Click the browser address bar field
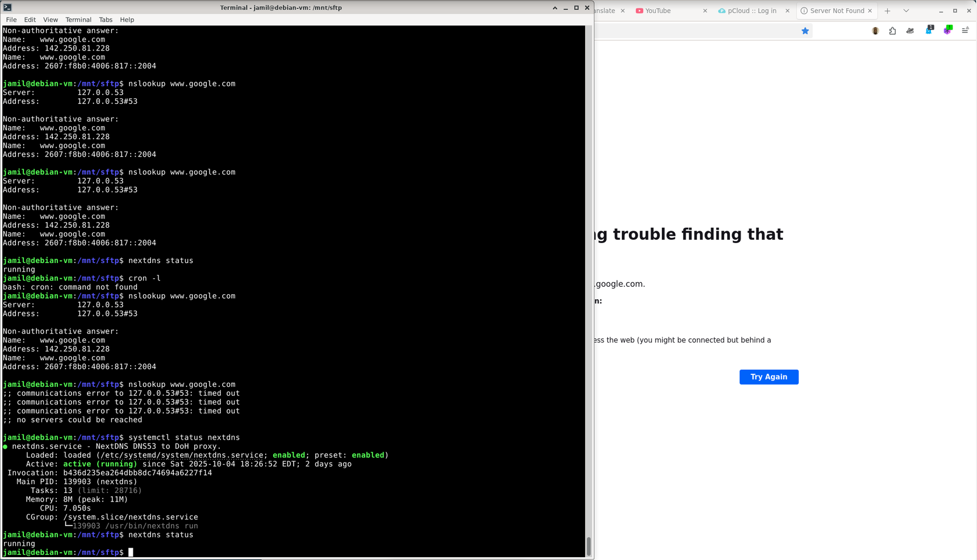 [x=704, y=31]
